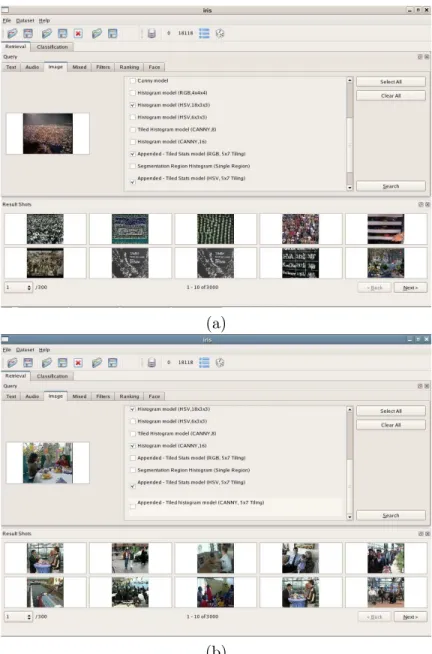Viewport: 432px width, 654px height.
Task: Click blue list view icon in top window toolbar
Action: coord(204,33)
